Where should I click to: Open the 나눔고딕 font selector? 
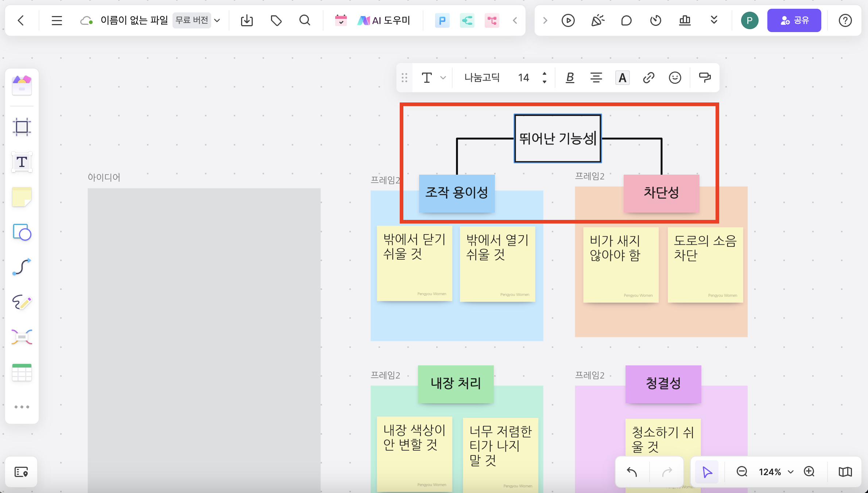click(x=482, y=78)
